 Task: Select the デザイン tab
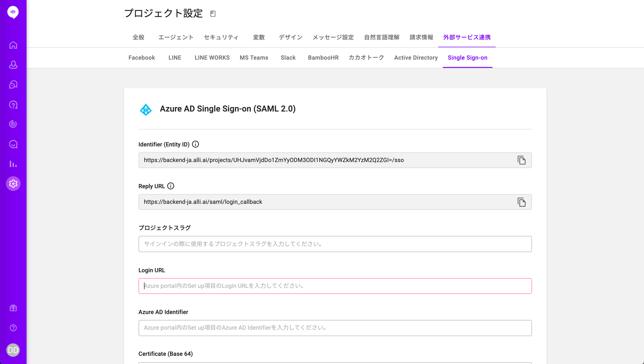290,37
